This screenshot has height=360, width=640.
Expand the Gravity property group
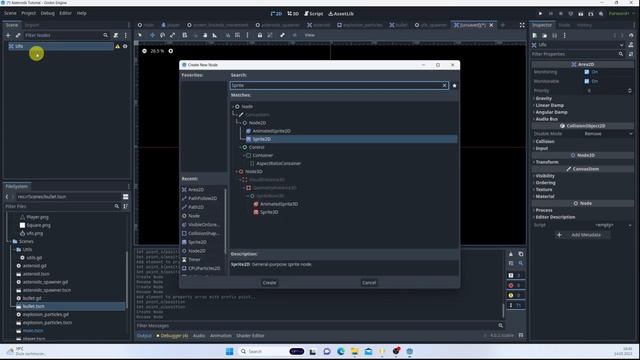(543, 98)
